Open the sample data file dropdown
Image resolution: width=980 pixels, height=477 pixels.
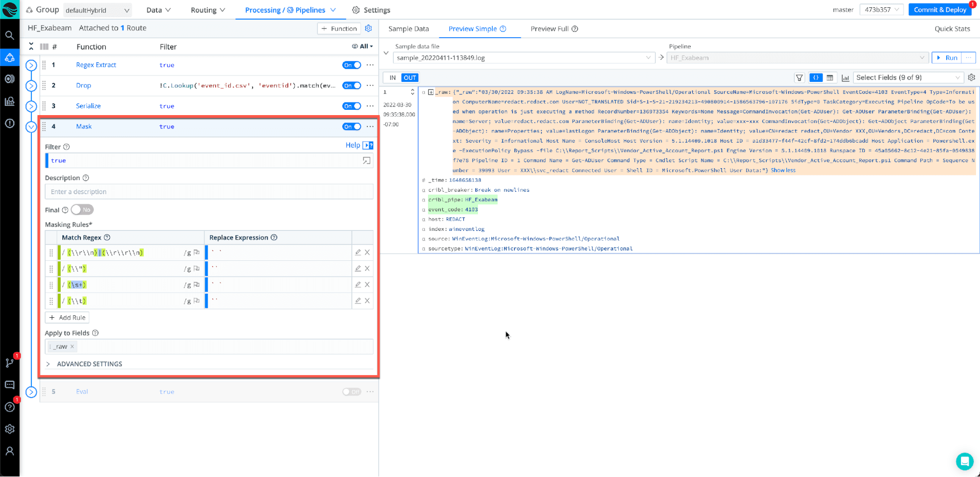[x=524, y=58]
